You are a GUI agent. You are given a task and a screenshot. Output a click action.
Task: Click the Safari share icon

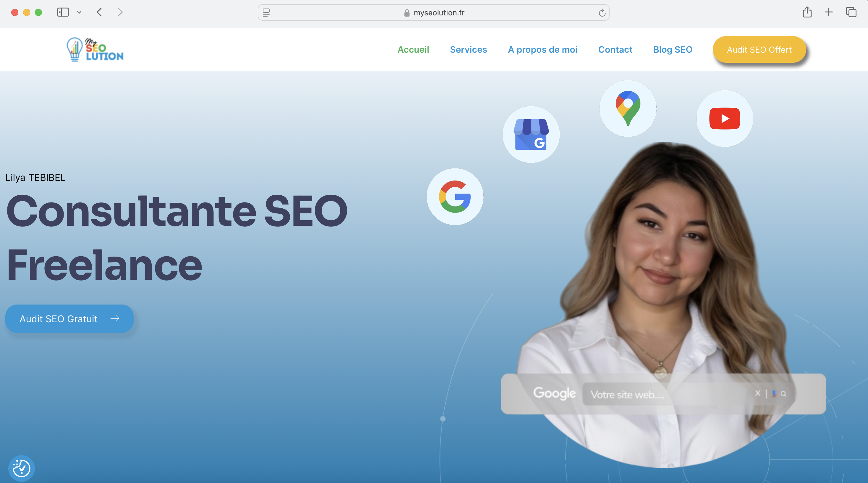pyautogui.click(x=807, y=12)
